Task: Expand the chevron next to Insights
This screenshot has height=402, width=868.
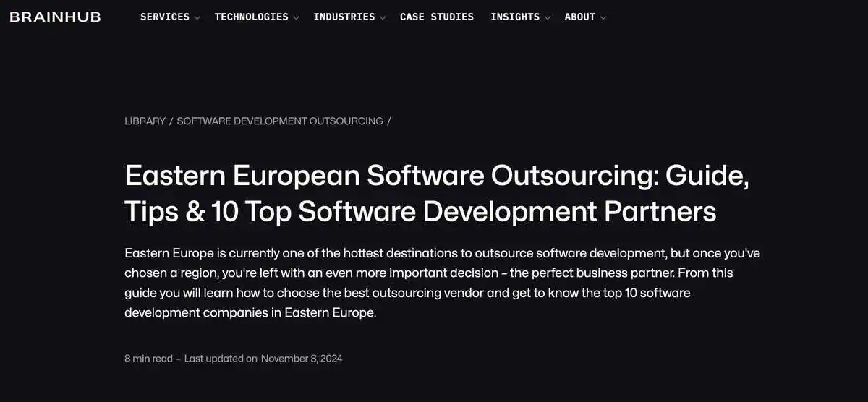Action: (x=548, y=17)
